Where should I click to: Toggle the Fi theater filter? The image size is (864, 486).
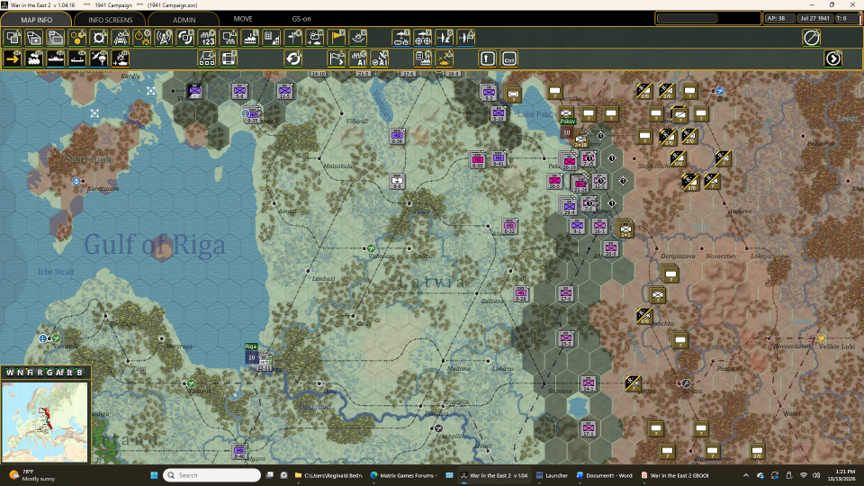[30, 372]
